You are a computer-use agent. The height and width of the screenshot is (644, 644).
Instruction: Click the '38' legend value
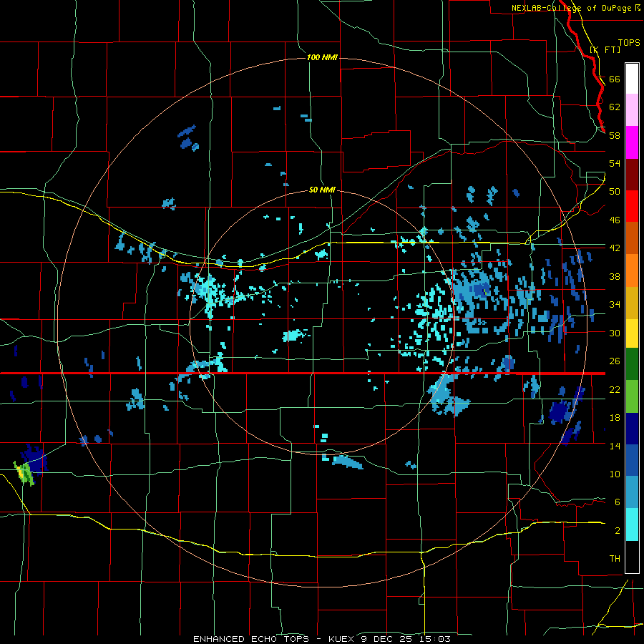(x=615, y=276)
